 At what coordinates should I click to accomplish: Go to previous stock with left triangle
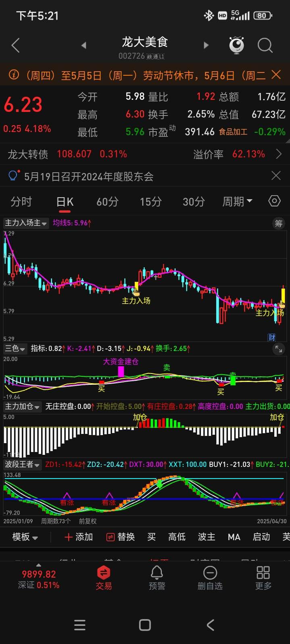[x=83, y=45]
